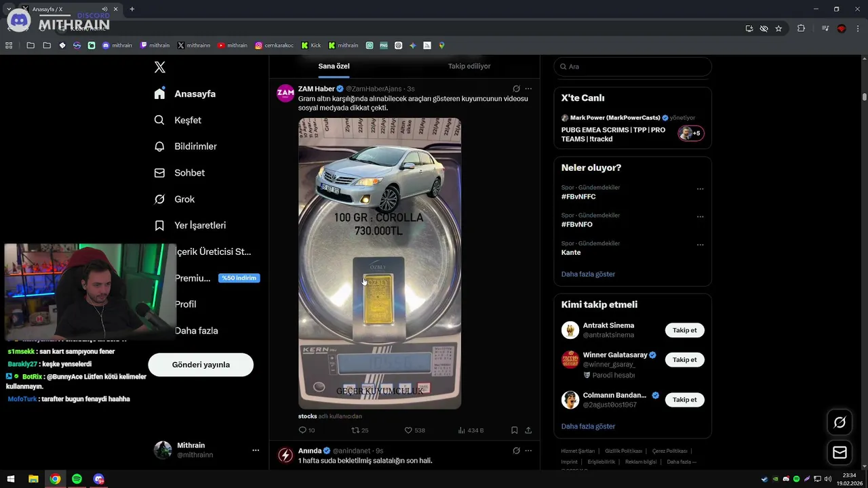Image resolution: width=868 pixels, height=488 pixels.
Task: Follow Winner Galatasaray
Action: click(x=684, y=360)
